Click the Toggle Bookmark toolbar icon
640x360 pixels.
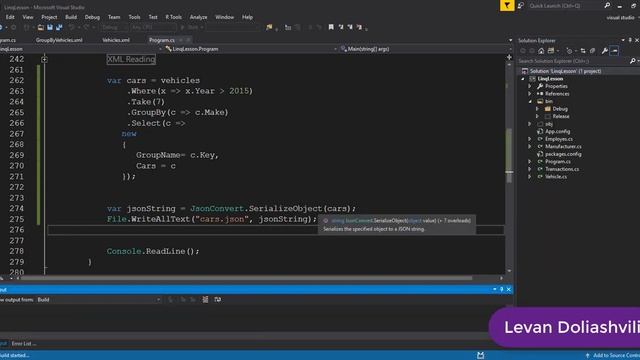tap(331, 27)
